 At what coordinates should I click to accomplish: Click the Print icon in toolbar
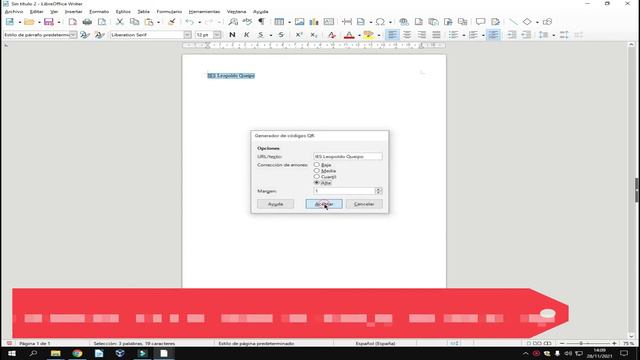[x=87, y=22]
